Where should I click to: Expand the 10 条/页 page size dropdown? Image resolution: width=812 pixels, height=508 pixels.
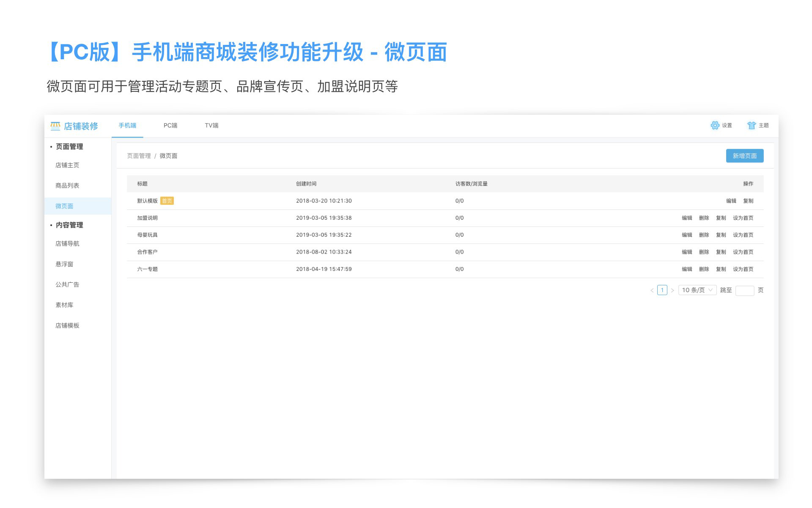(697, 290)
